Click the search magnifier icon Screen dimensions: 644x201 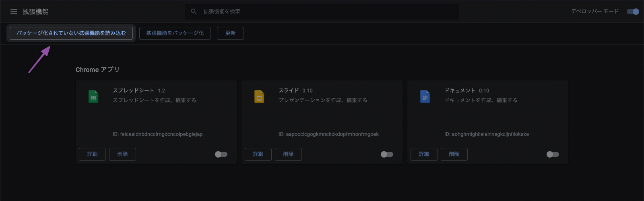194,12
